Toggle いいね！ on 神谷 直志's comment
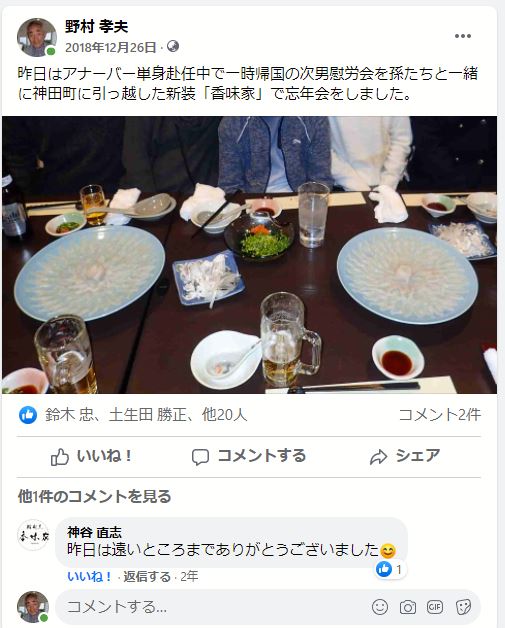The width and height of the screenshot is (505, 628). point(90,577)
